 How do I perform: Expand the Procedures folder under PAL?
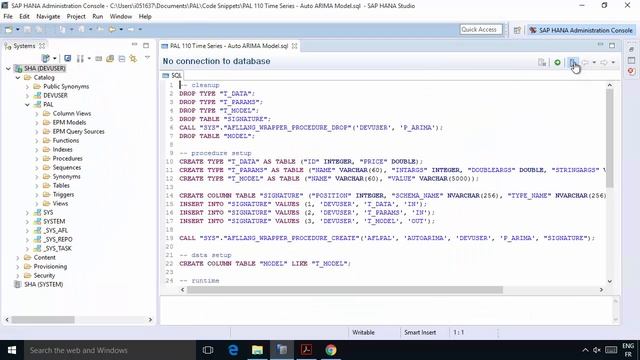point(37,158)
